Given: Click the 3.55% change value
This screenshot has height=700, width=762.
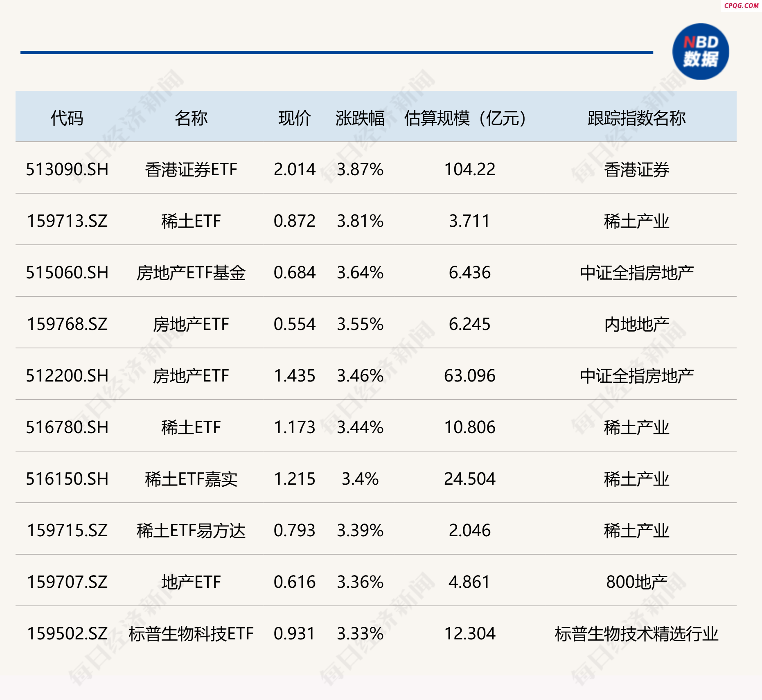Looking at the screenshot, I should click(x=360, y=324).
